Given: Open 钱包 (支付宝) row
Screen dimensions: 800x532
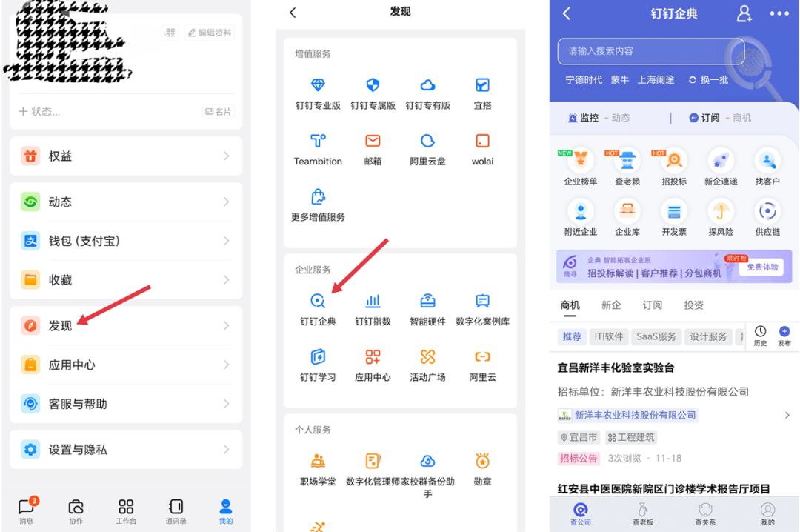Looking at the screenshot, I should (126, 241).
